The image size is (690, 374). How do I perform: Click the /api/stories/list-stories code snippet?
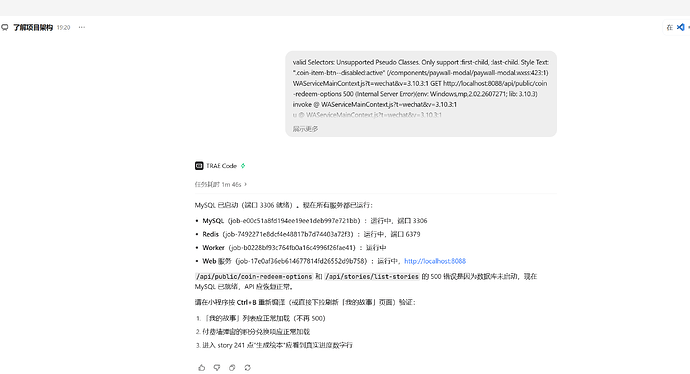click(x=372, y=276)
